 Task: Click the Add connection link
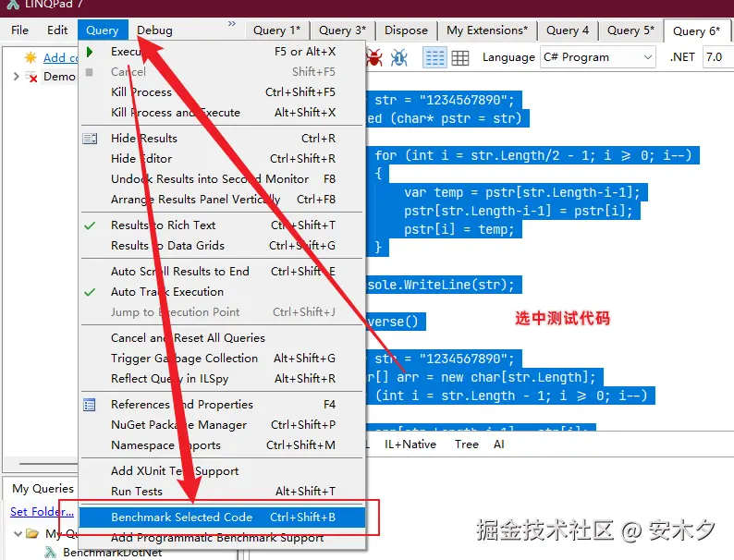coord(61,58)
